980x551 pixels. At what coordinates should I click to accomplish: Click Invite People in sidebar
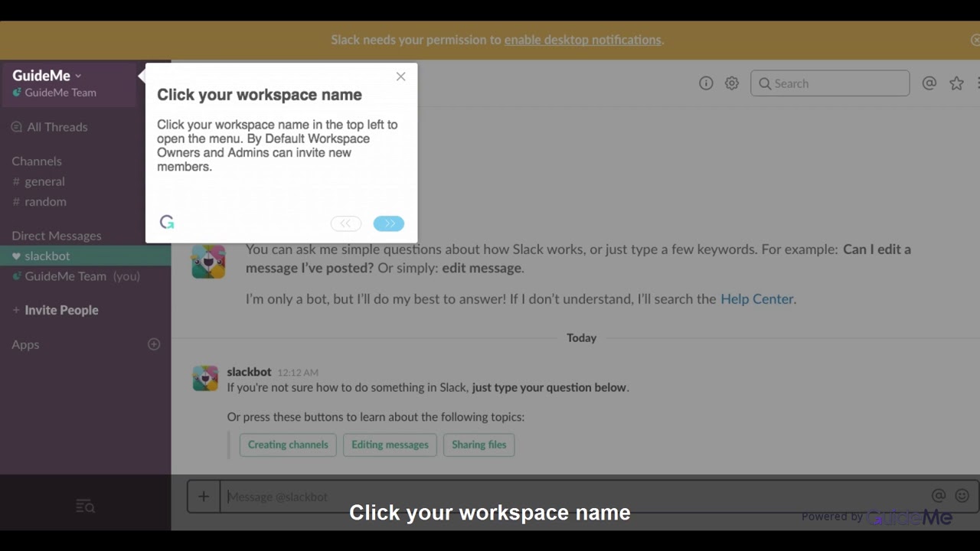point(61,310)
